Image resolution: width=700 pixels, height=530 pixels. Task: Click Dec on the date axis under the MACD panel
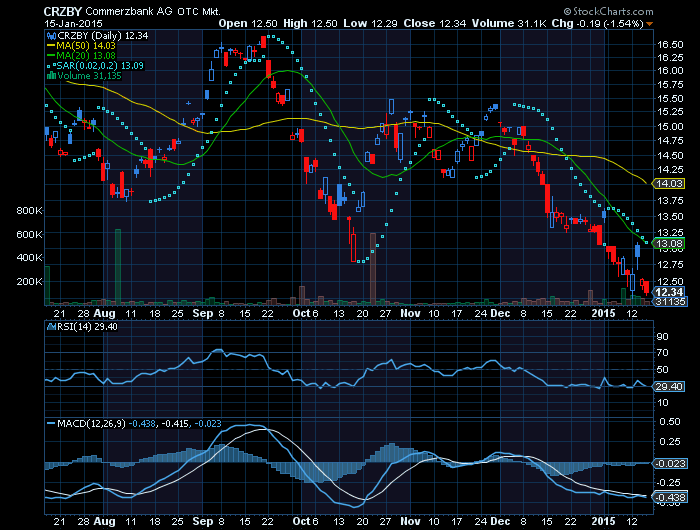[x=500, y=521]
